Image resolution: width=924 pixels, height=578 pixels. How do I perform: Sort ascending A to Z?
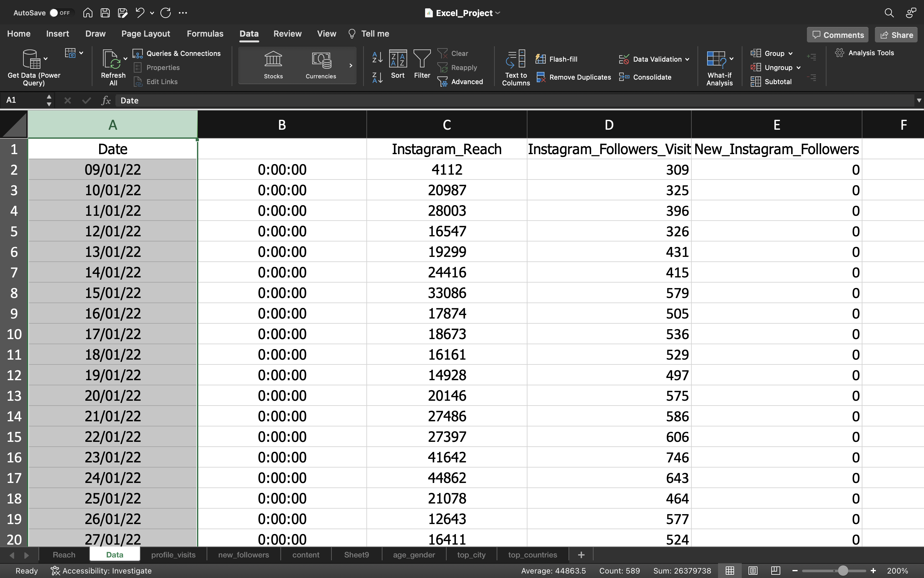[377, 57]
